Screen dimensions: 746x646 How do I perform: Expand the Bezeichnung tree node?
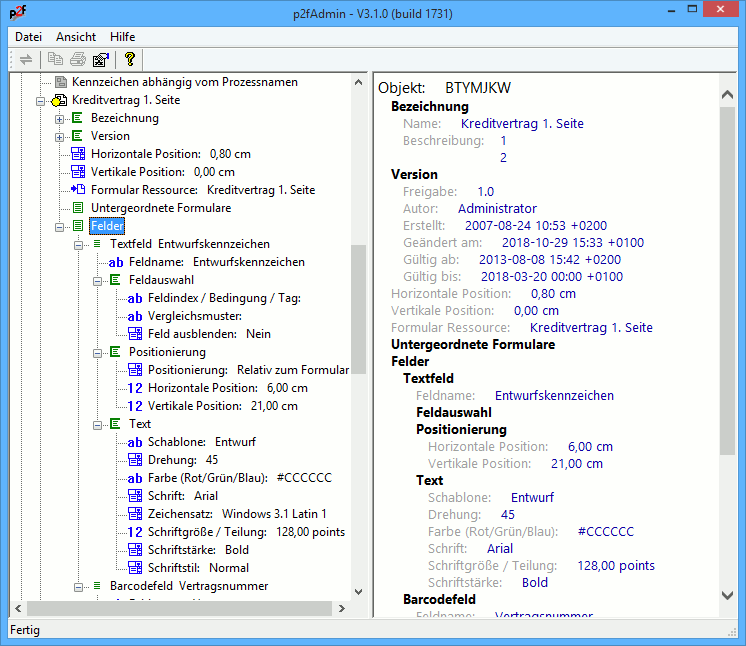pos(60,118)
